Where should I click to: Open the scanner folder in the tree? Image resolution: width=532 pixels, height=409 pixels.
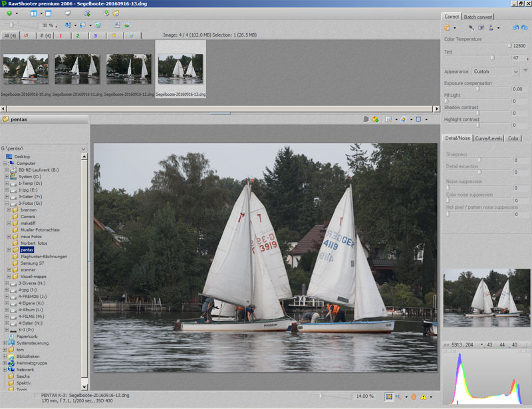(28, 269)
